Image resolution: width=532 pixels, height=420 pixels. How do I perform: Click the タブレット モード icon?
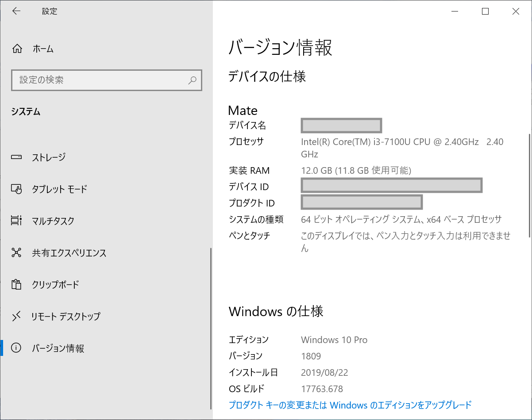16,189
